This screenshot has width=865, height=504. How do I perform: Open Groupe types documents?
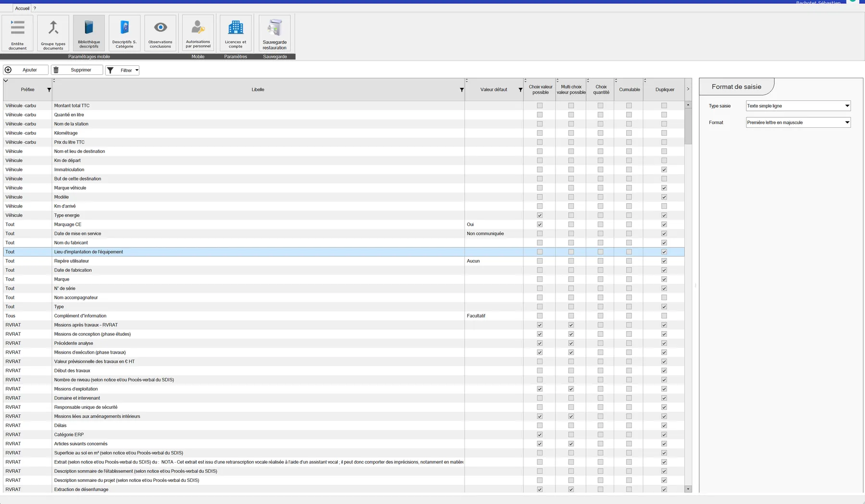(53, 33)
